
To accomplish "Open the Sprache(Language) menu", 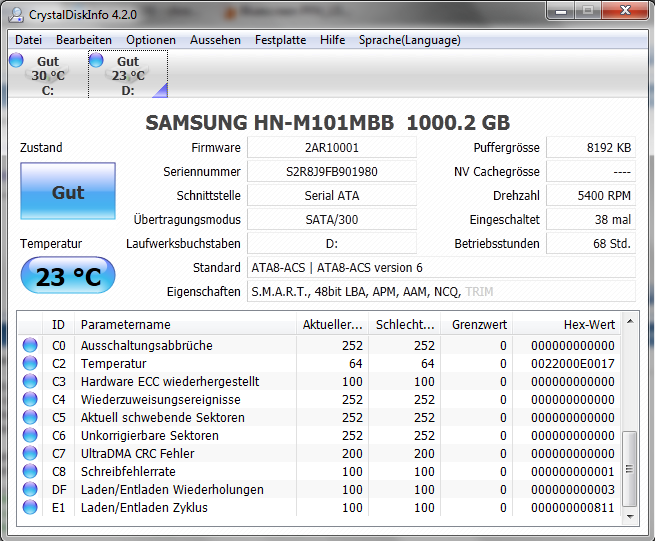I will click(x=409, y=40).
